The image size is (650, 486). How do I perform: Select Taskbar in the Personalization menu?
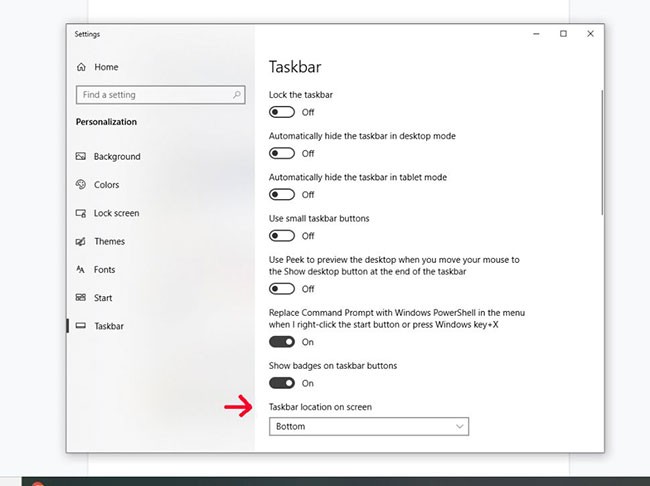(x=109, y=326)
